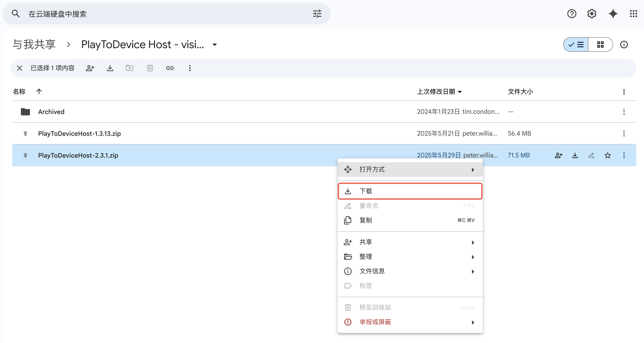The image size is (644, 343).
Task: Choose 下载 from the context menu
Action: pyautogui.click(x=410, y=191)
